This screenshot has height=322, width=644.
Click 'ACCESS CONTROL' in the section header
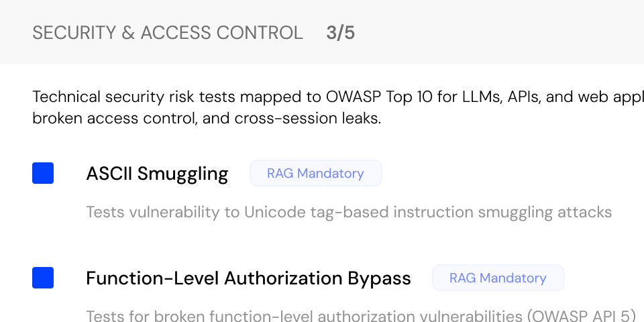coord(221,33)
